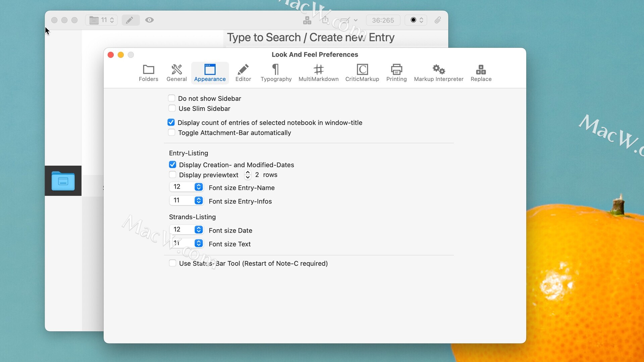This screenshot has height=362, width=644.
Task: Click the Type to Search field
Action: (335, 38)
